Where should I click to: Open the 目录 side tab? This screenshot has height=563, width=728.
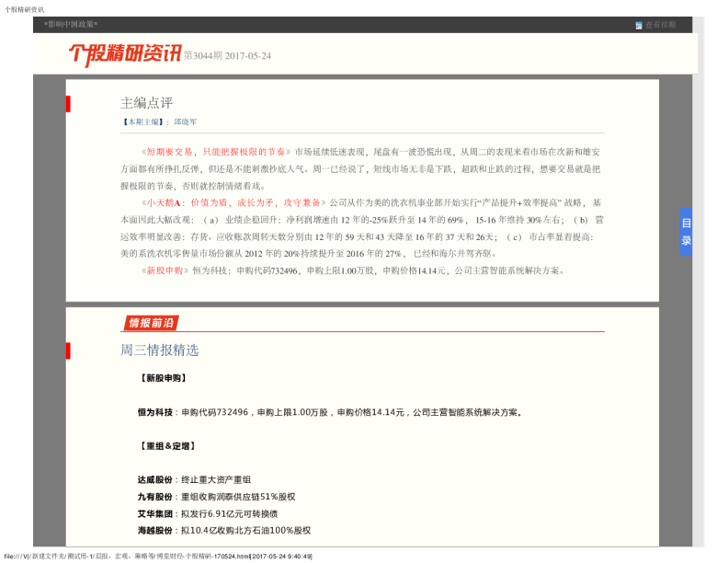686,231
